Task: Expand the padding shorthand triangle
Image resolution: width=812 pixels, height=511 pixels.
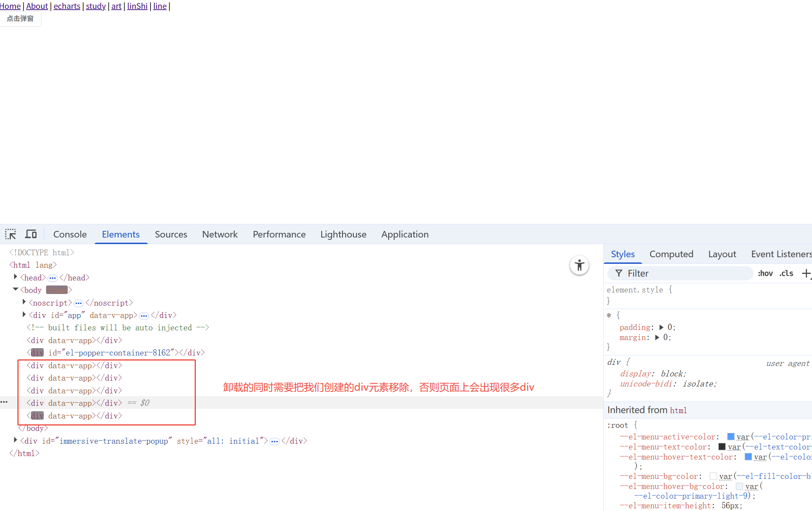Action: pos(661,327)
